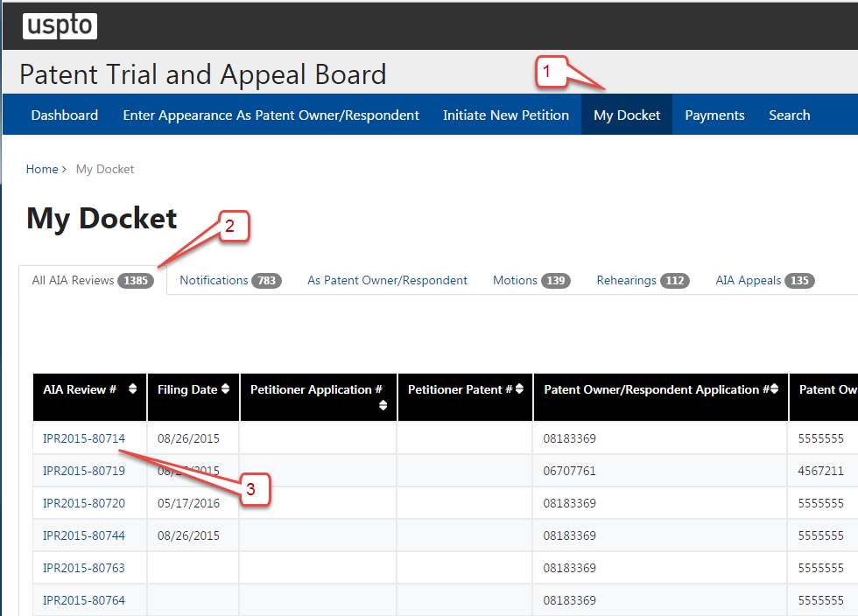
Task: Open the Search menu item
Action: tap(789, 115)
